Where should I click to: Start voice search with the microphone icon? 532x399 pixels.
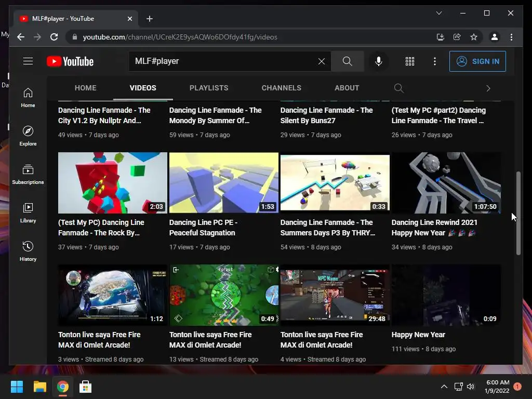point(379,61)
